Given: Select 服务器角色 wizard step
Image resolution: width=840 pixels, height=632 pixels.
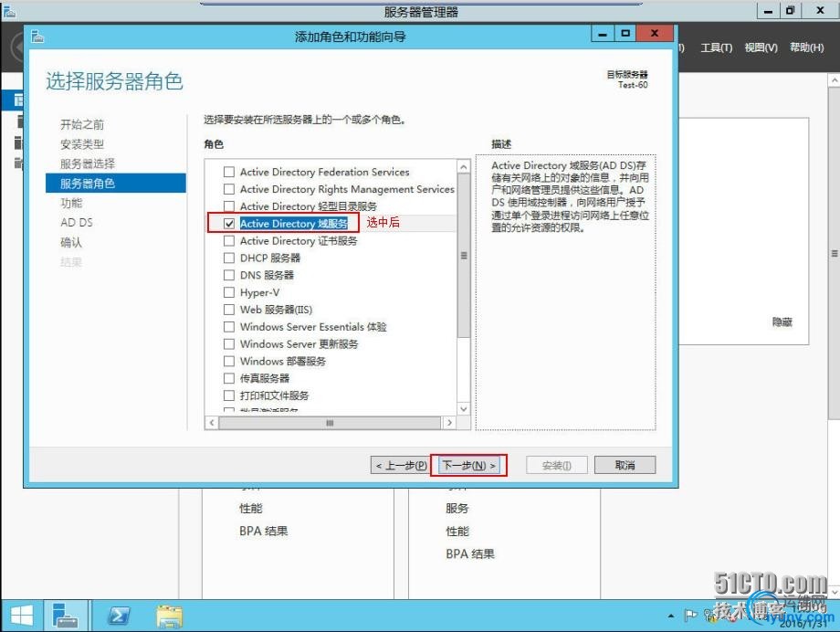Looking at the screenshot, I should tap(116, 184).
